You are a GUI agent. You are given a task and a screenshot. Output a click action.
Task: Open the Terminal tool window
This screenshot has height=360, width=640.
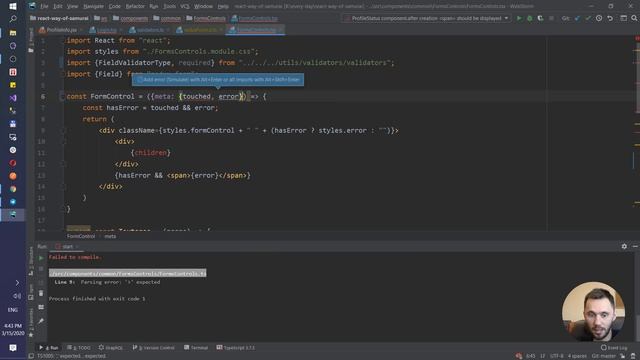coord(196,348)
